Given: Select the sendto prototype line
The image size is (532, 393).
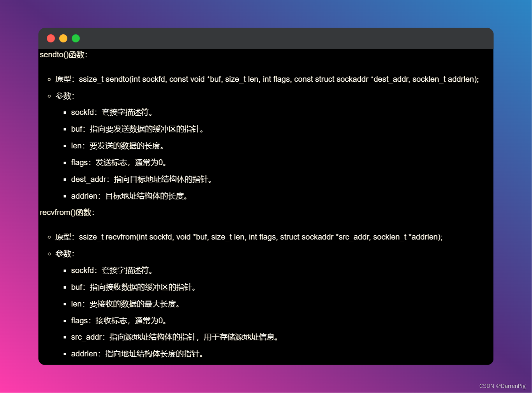Looking at the screenshot, I should tap(267, 79).
